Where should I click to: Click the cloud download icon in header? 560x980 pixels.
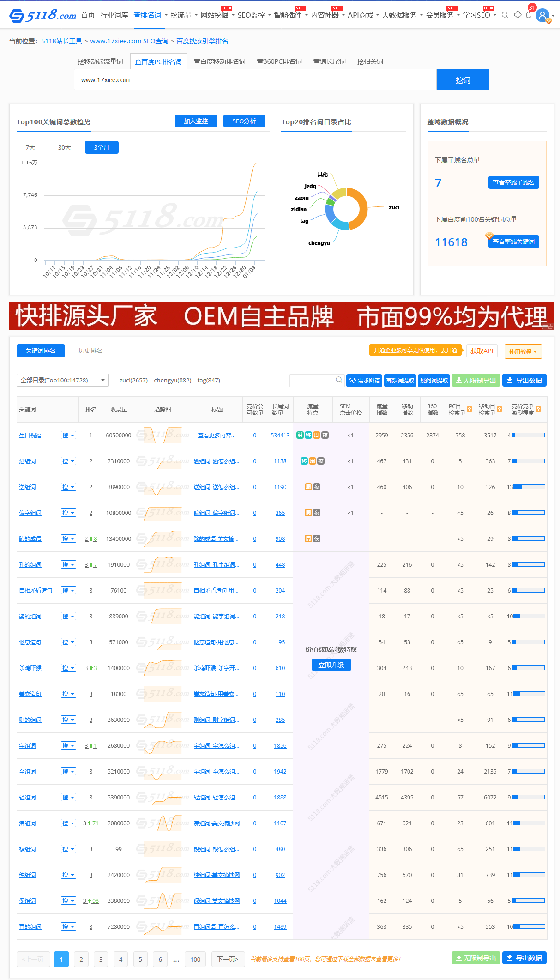(518, 15)
